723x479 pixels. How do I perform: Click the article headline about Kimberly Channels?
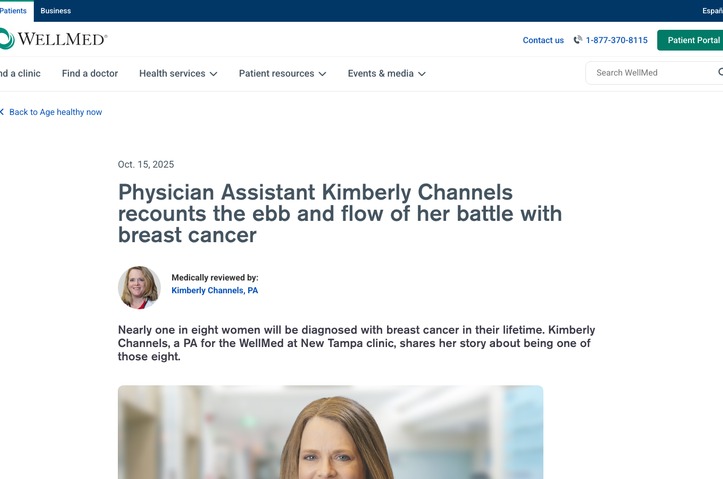340,213
